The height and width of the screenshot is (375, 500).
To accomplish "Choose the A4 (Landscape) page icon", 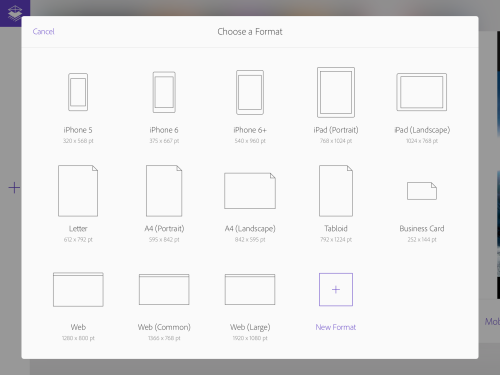I will (x=250, y=191).
